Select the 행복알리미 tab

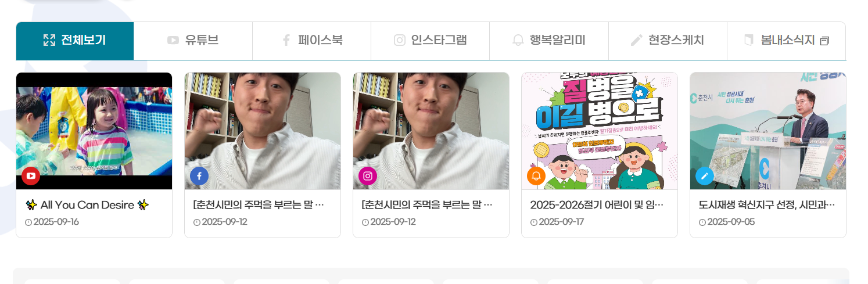point(548,41)
